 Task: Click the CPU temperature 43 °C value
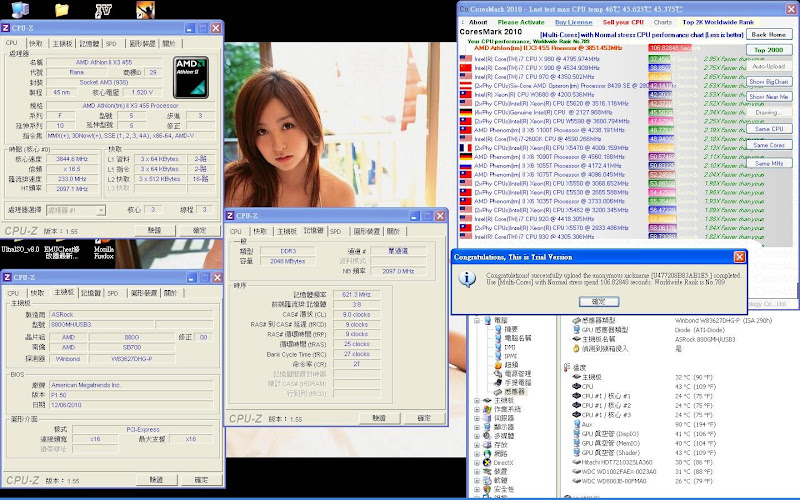tap(695, 386)
